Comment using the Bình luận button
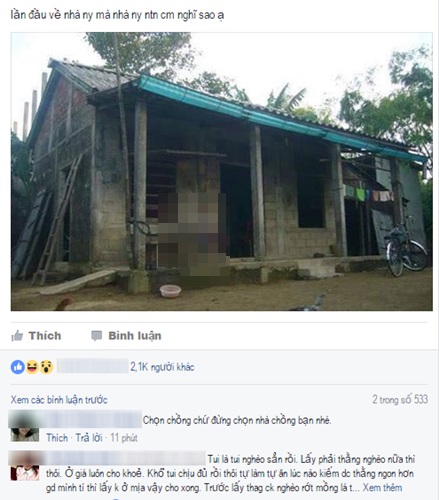Viewport: 439px width, 500px height. [x=126, y=336]
